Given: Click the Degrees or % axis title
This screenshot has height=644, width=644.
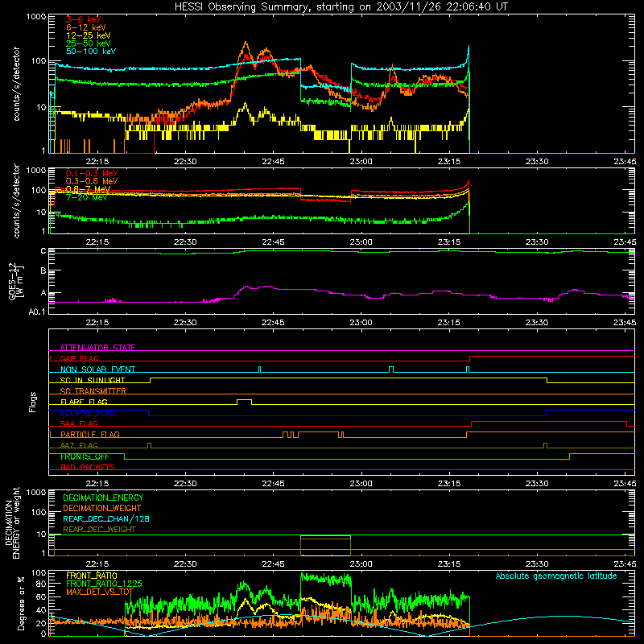Looking at the screenshot, I should (22, 603).
